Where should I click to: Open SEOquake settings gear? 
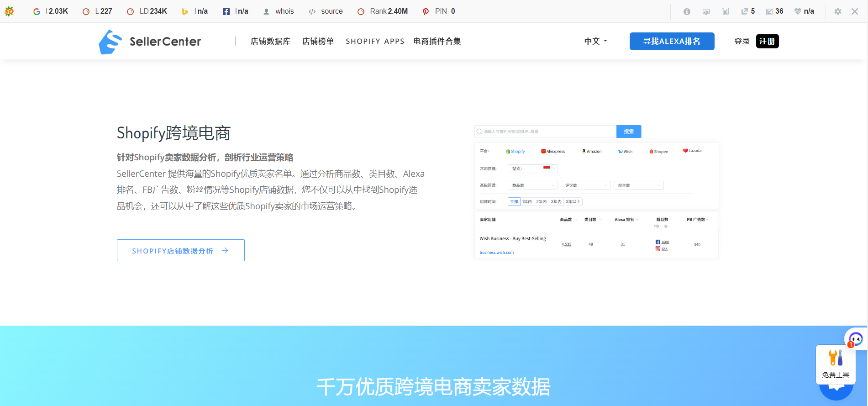click(x=837, y=11)
